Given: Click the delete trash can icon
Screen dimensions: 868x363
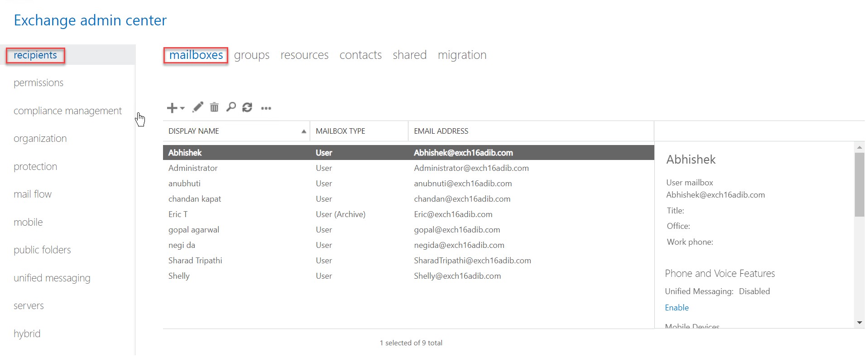Looking at the screenshot, I should point(214,107).
